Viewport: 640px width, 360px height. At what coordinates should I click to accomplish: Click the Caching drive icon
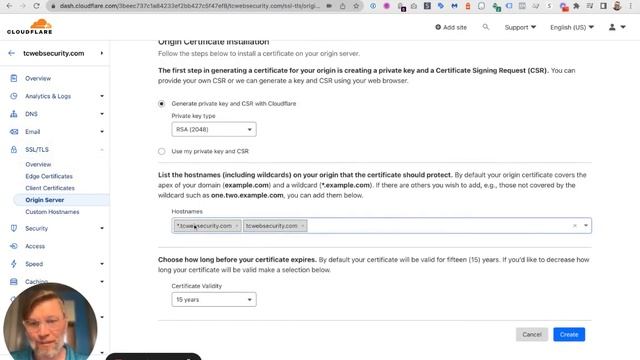[13, 282]
